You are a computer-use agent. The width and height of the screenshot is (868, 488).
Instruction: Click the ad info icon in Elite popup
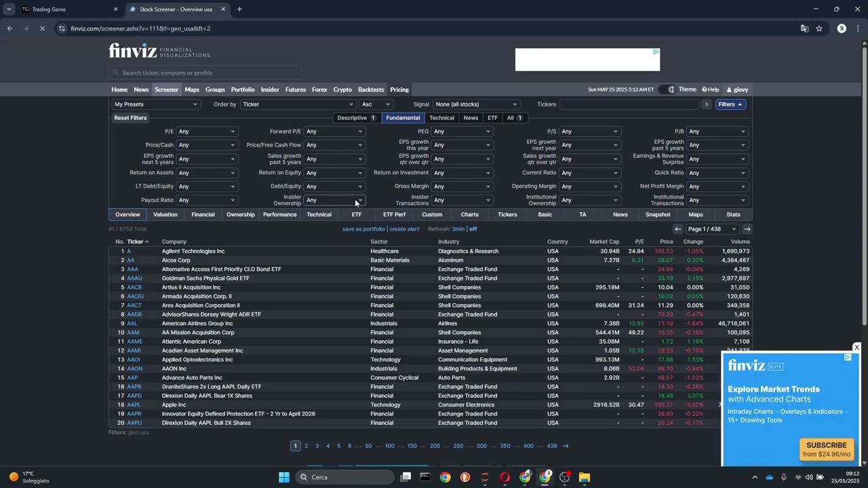click(x=848, y=357)
